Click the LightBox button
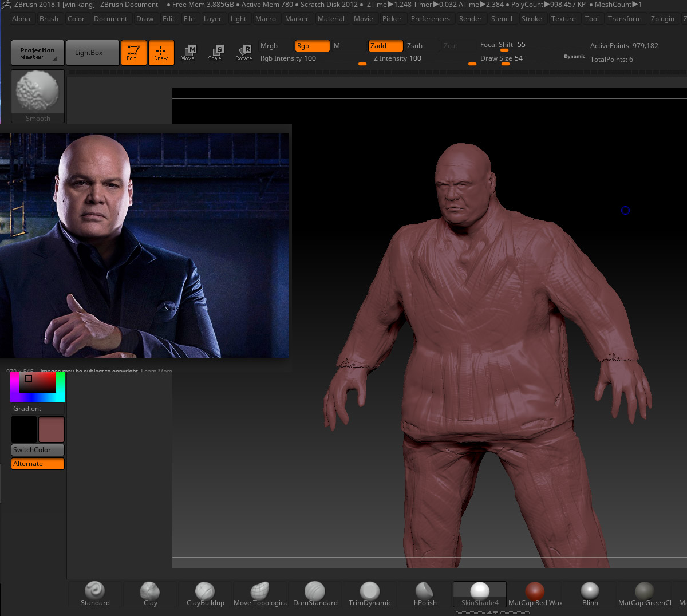The image size is (687, 616). 92,52
